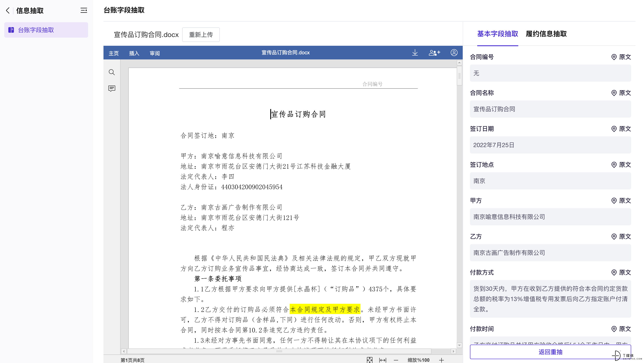The width and height of the screenshot is (644, 363).
Task: Open the comments panel icon
Action: (x=112, y=89)
